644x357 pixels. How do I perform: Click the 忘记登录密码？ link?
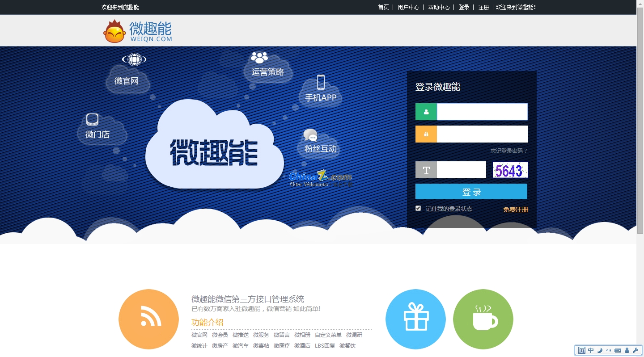pos(509,151)
